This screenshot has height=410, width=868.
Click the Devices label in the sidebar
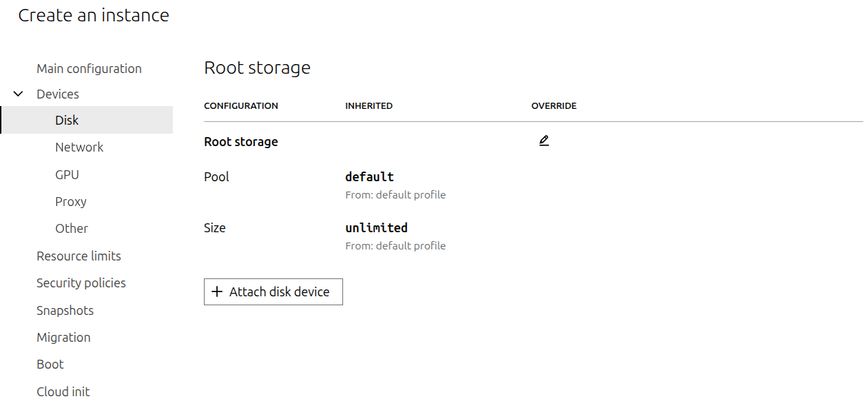58,94
